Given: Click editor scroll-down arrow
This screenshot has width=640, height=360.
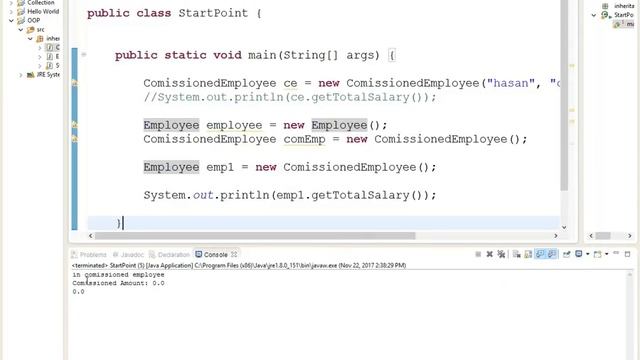Looking at the screenshot, I should (x=564, y=227).
